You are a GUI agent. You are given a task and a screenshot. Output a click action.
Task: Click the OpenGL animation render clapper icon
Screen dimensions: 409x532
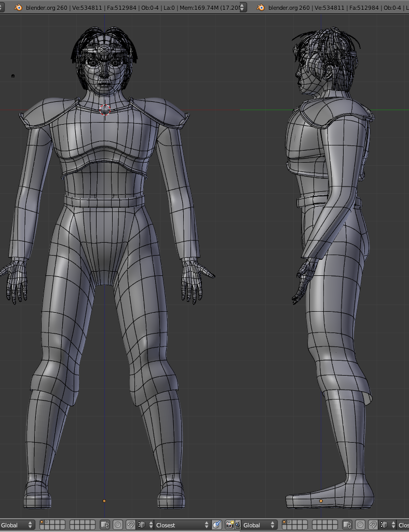237,525
